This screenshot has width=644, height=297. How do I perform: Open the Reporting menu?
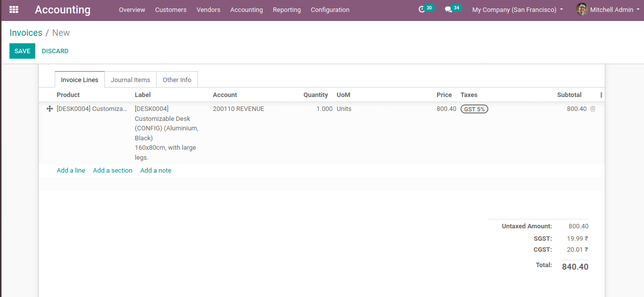(x=286, y=10)
